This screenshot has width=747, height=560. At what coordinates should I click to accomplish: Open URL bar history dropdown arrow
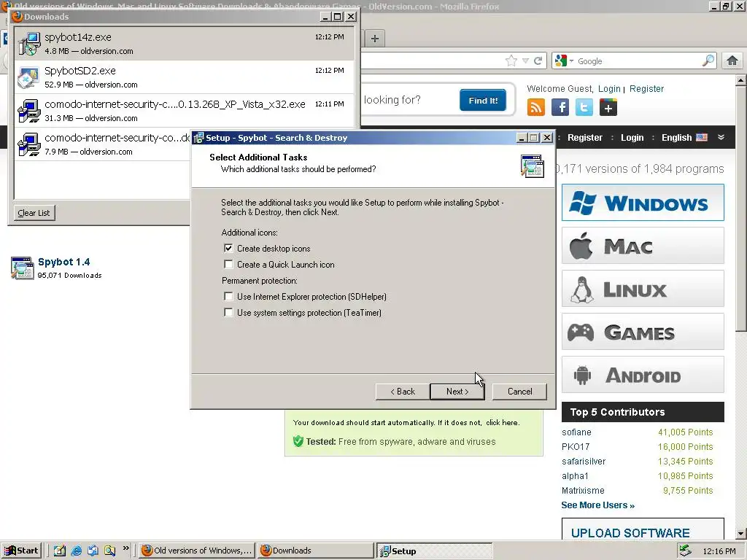(x=525, y=61)
